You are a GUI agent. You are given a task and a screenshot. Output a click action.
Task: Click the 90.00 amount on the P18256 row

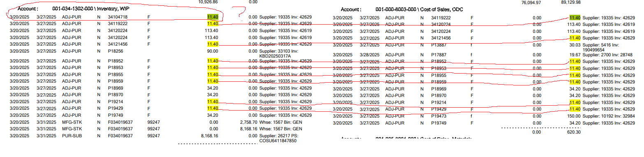click(212, 51)
